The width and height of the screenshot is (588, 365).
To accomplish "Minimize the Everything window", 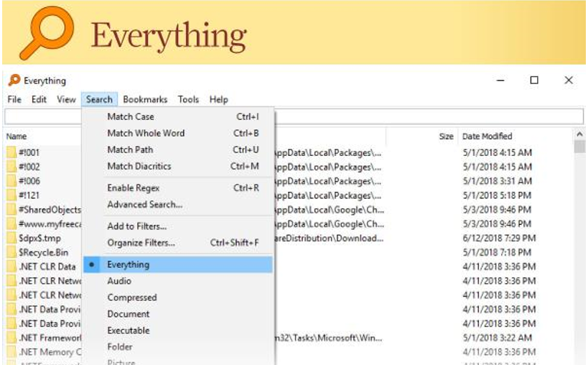I will tap(500, 80).
